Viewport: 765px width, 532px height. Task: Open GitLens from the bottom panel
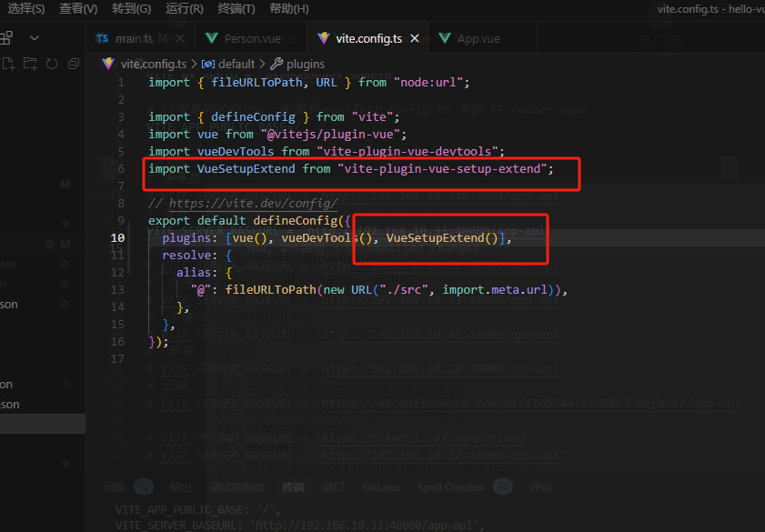click(x=380, y=487)
